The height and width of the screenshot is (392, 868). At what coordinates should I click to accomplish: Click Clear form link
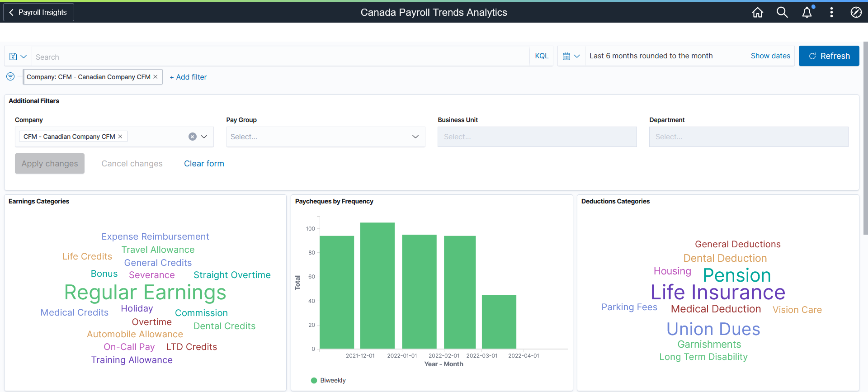click(x=204, y=163)
